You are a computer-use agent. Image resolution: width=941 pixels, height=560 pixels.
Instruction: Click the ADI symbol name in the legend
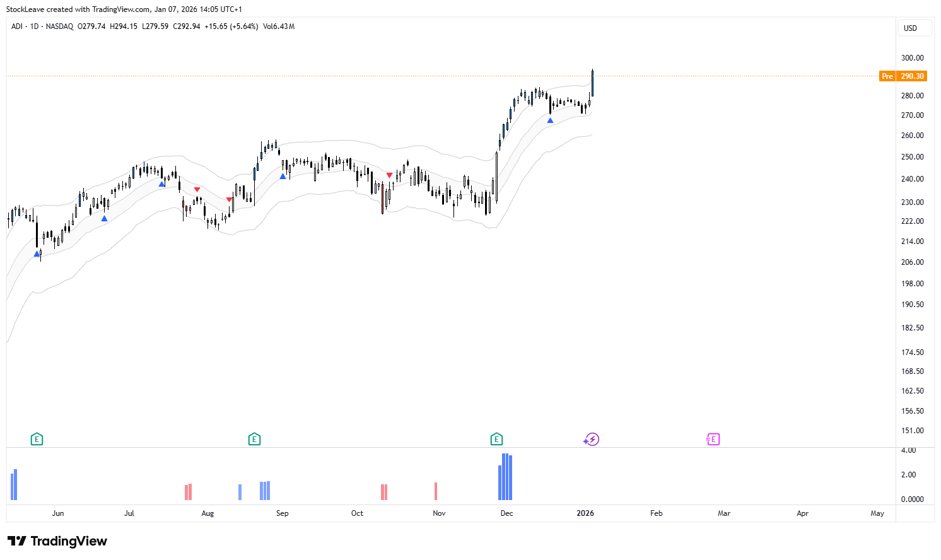click(17, 26)
